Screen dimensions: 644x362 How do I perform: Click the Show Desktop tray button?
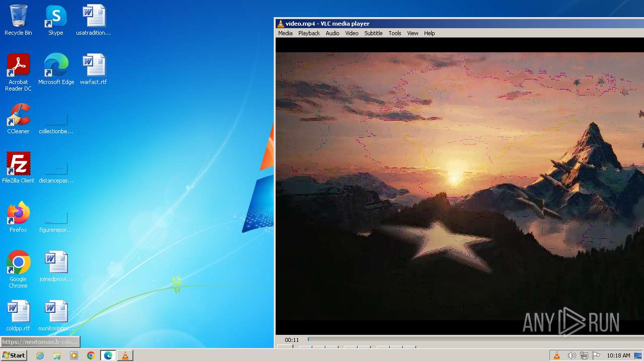[x=638, y=355]
